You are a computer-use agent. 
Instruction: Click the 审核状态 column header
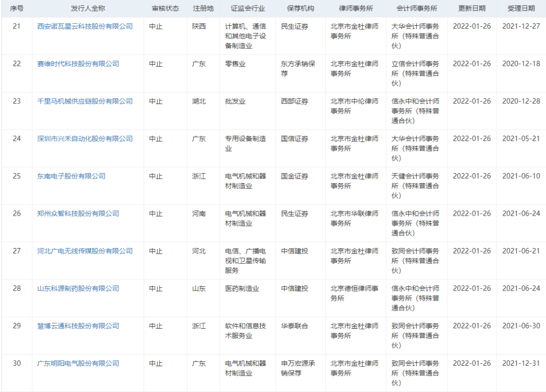click(165, 9)
